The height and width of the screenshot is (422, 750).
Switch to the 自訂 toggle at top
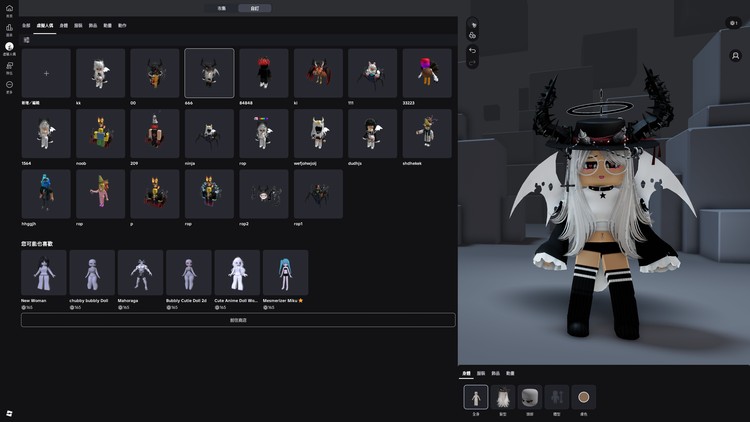254,8
